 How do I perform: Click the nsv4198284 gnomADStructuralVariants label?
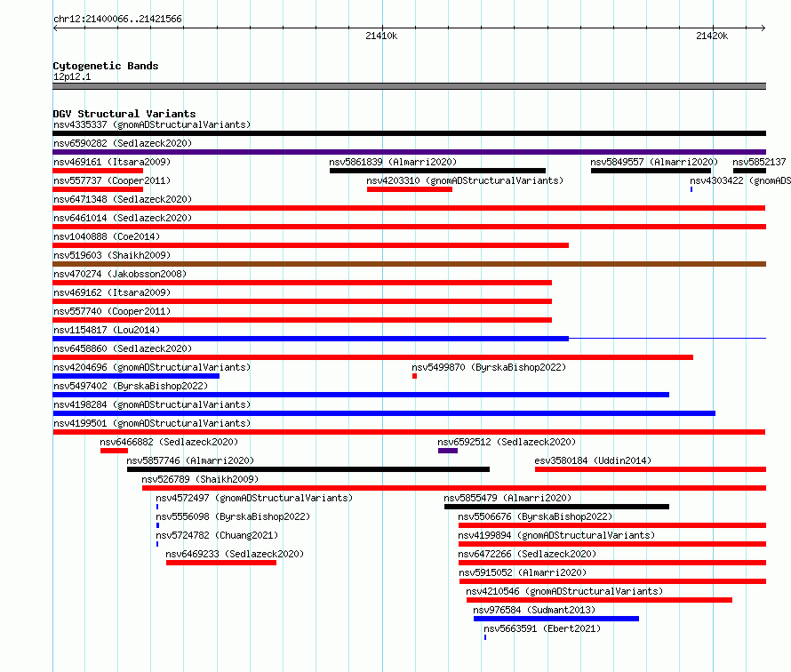tap(152, 404)
